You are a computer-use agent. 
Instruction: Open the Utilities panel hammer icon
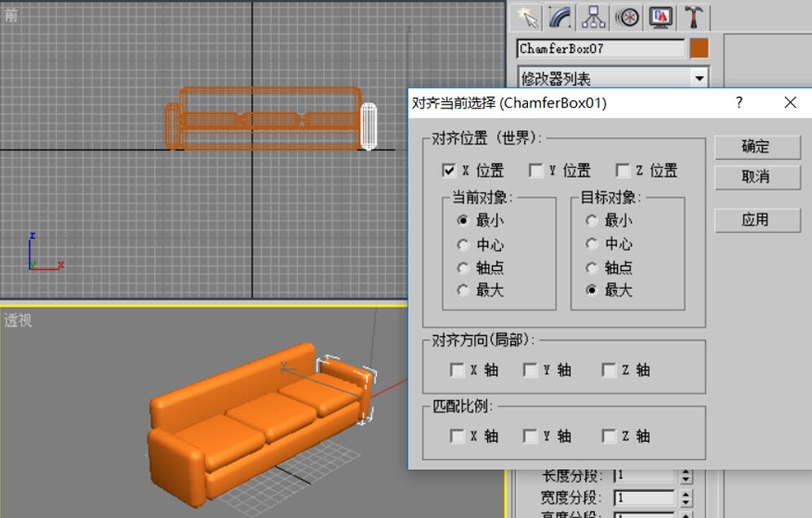click(x=694, y=17)
